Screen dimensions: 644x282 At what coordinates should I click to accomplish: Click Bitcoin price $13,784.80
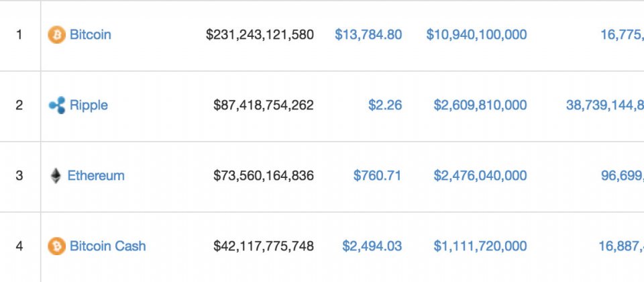368,34
